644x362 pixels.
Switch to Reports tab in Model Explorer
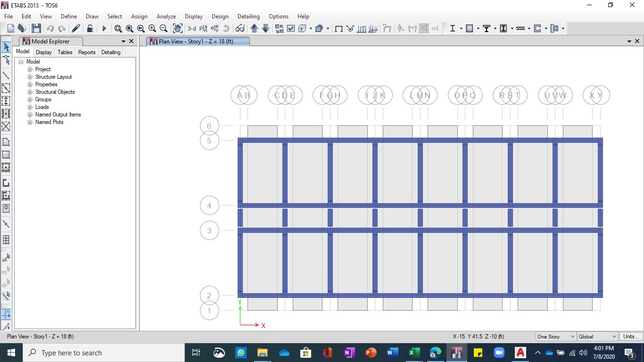click(x=87, y=52)
